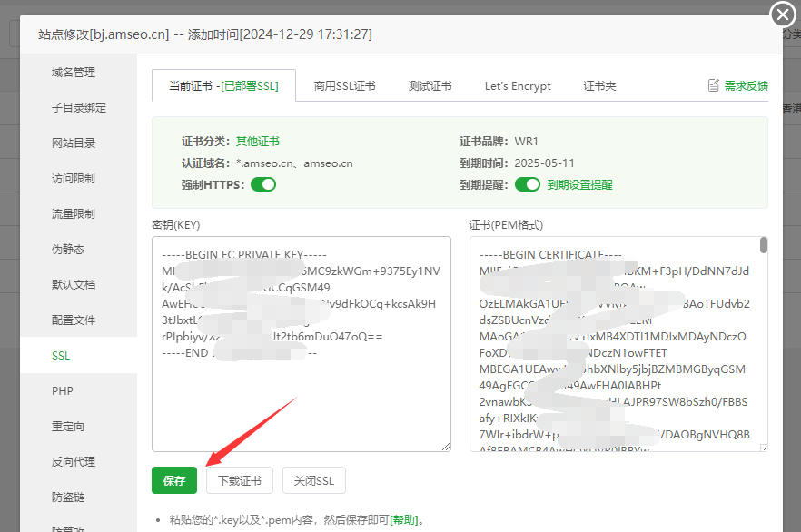Open 伪静态 in the sidebar

68,249
